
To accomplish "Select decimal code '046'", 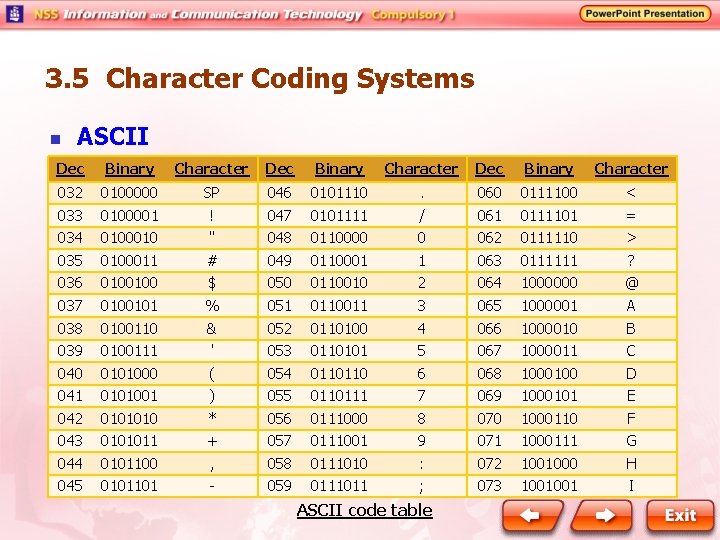I will [x=279, y=193].
